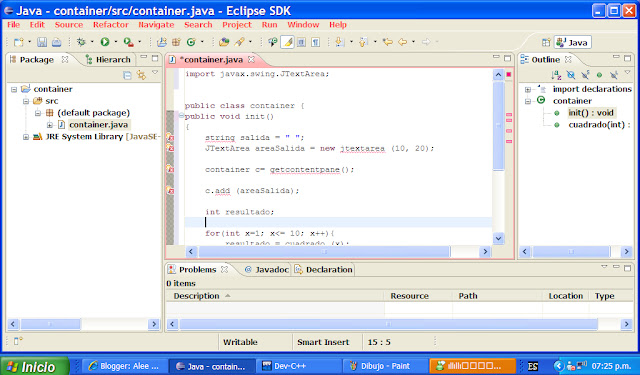The height and width of the screenshot is (375, 640).
Task: Toggle Mark Occurrences highlighter icon
Action: point(287,42)
